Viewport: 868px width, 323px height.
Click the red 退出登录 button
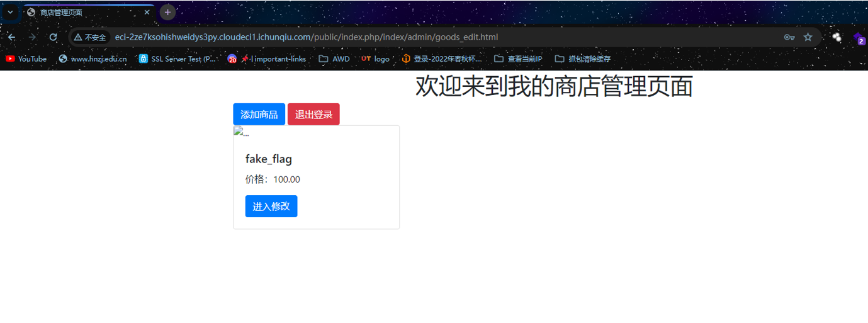[313, 114]
